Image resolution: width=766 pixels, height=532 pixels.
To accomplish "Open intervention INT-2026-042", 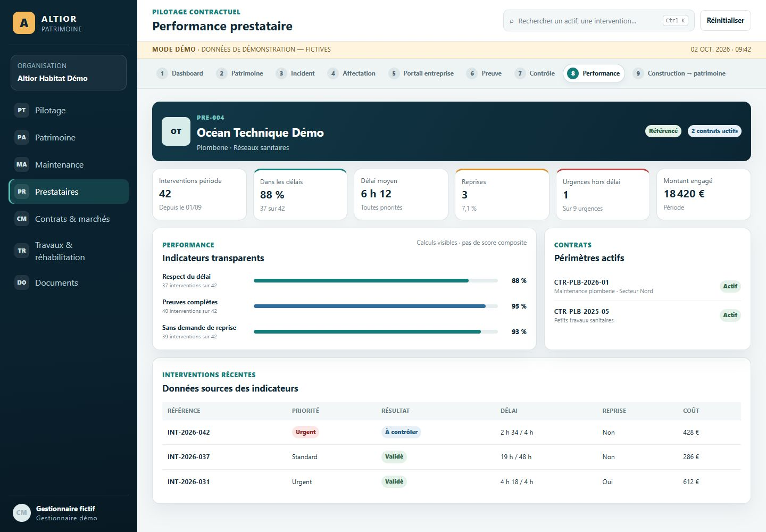I will [x=452, y=432].
